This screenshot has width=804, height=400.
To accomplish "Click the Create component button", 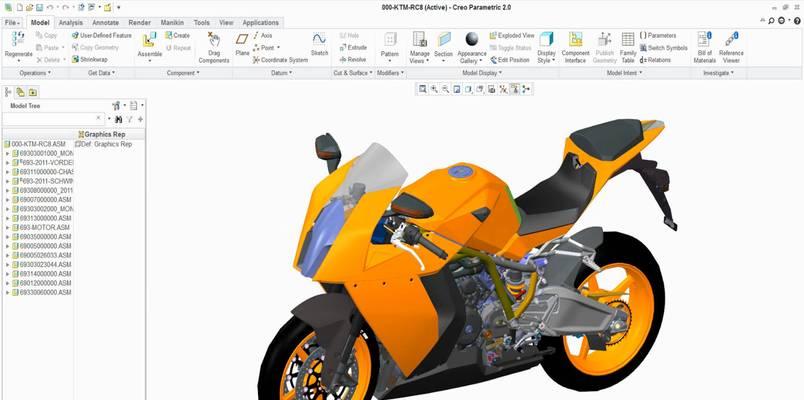I will pyautogui.click(x=177, y=35).
